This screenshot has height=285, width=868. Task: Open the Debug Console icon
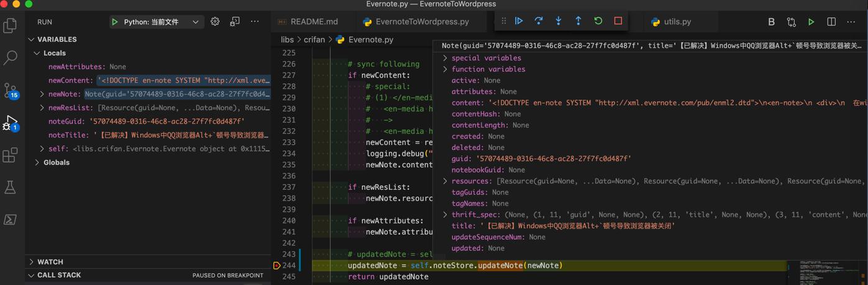pyautogui.click(x=235, y=21)
